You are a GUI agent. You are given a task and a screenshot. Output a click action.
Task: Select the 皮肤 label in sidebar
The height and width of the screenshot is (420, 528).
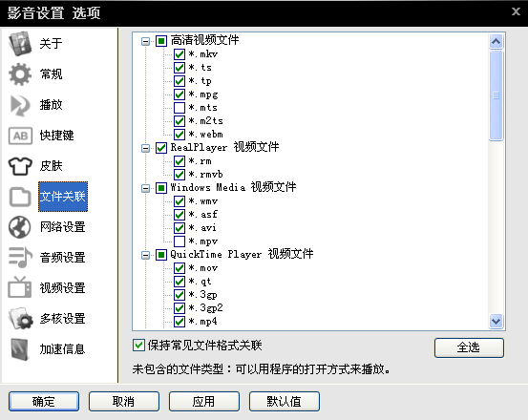click(51, 166)
